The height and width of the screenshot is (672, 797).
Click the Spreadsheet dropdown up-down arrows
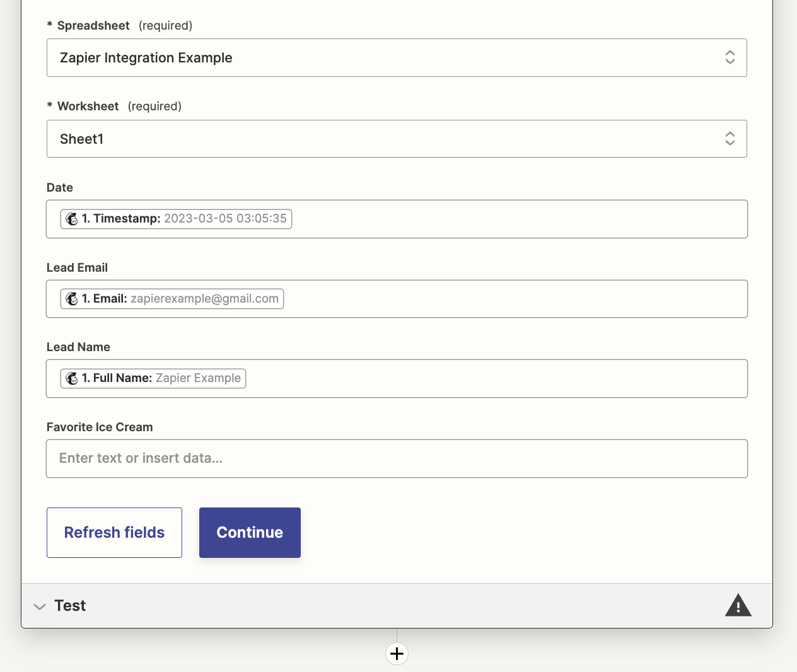point(730,57)
